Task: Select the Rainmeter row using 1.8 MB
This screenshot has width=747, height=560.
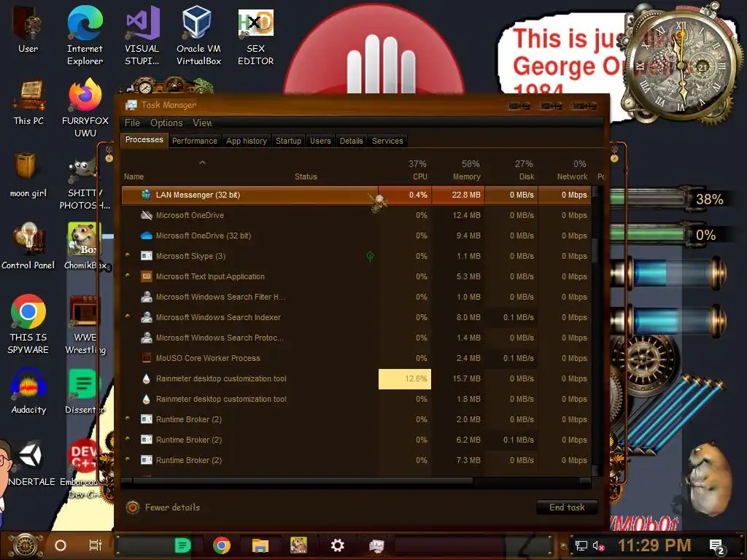Action: click(356, 399)
